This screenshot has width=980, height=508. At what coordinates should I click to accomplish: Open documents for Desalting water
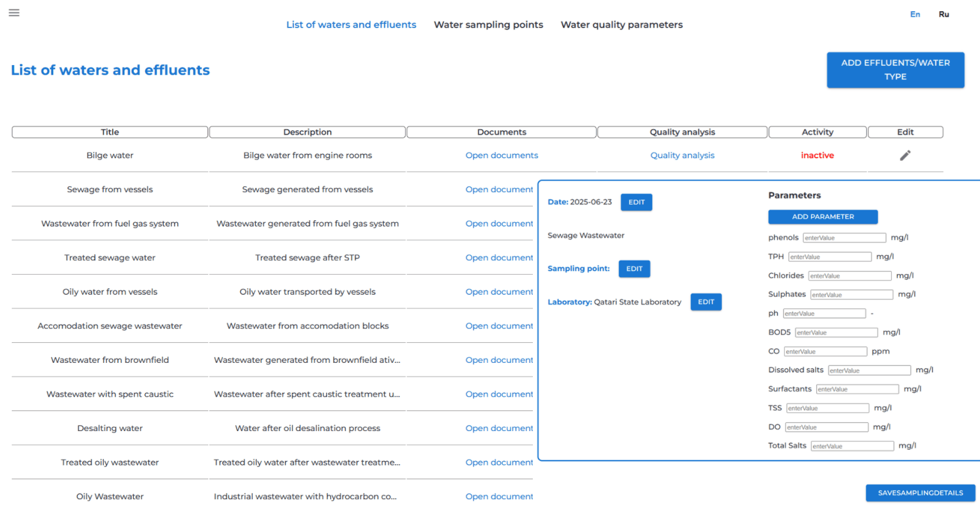point(499,428)
